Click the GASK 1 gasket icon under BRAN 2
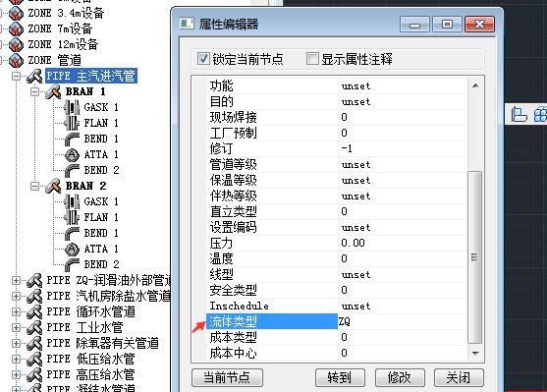This screenshot has width=547, height=392. (x=72, y=201)
